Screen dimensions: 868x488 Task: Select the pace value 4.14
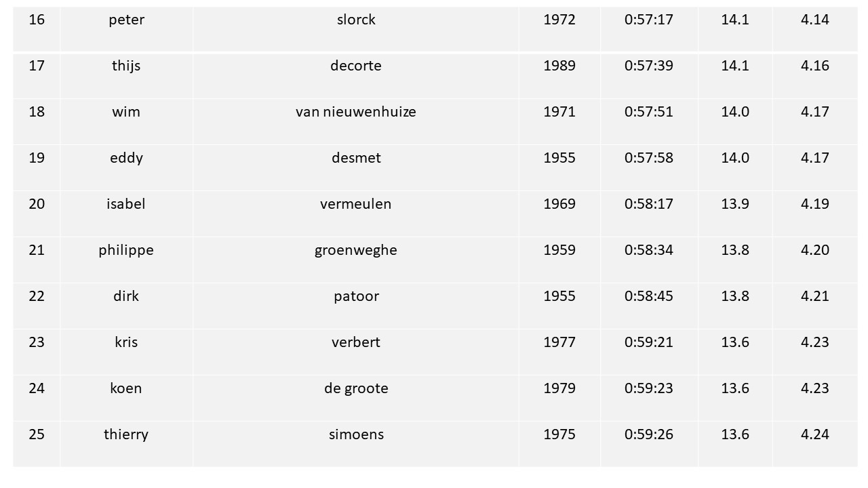[815, 20]
